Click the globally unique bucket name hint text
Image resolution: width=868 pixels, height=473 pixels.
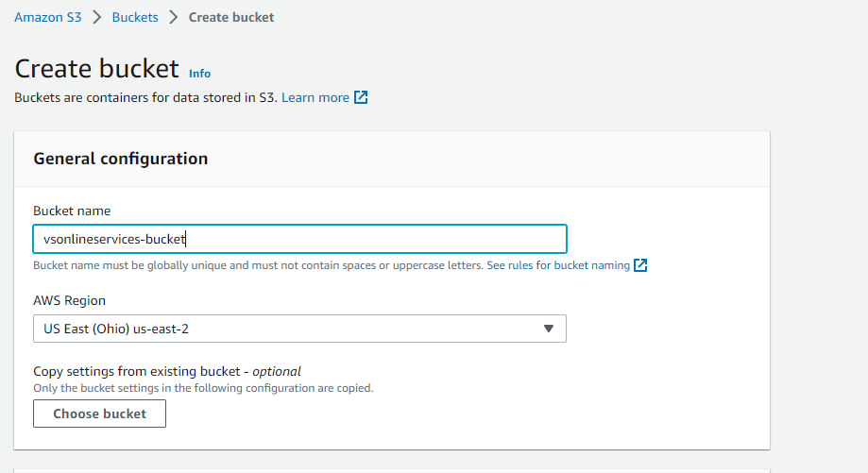(x=258, y=265)
